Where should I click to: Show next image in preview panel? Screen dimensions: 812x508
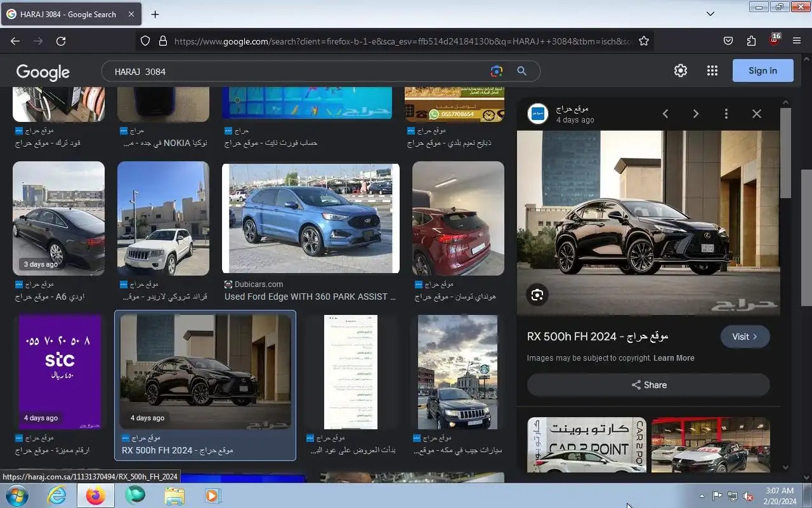pos(696,114)
